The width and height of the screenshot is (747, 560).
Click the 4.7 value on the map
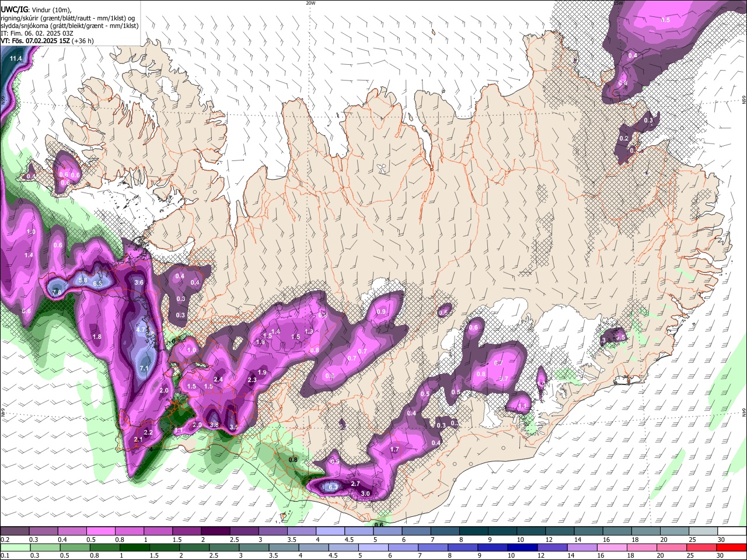pos(140,330)
